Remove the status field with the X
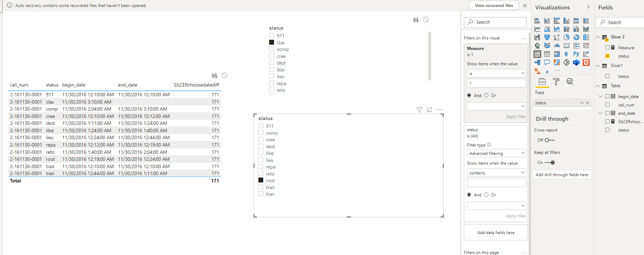The height and width of the screenshot is (255, 644). [588, 103]
